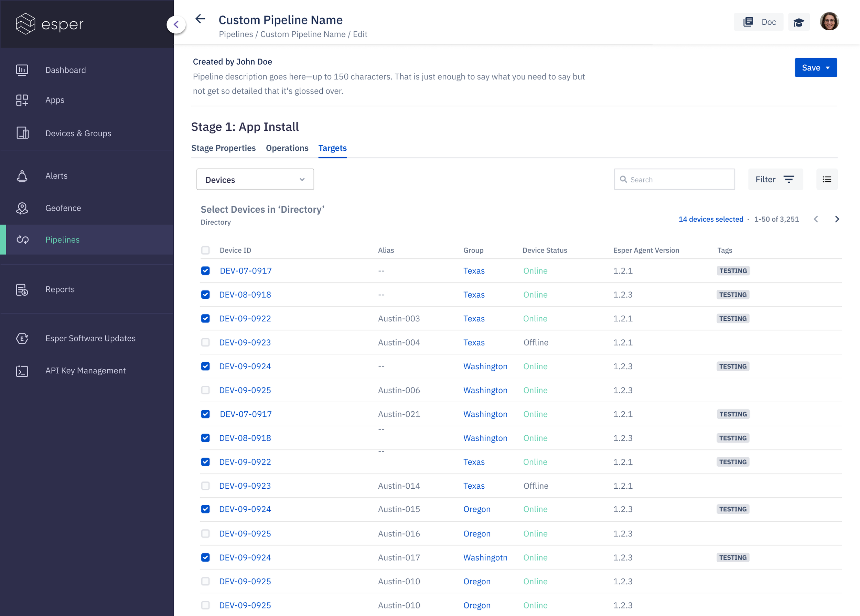The width and height of the screenshot is (860, 616).
Task: Switch to the Operations tab
Action: click(287, 148)
